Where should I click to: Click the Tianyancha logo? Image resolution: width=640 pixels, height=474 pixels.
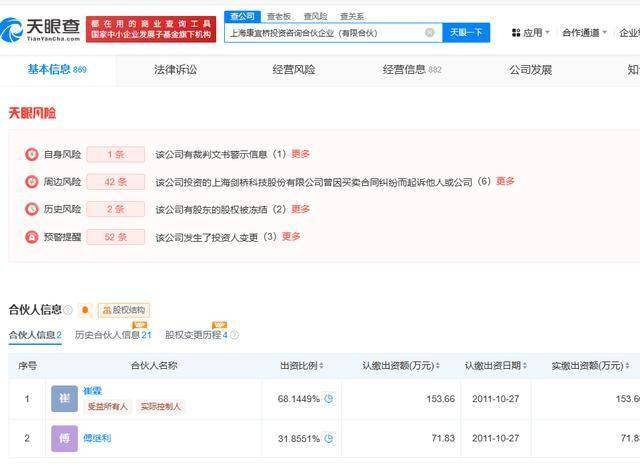pyautogui.click(x=40, y=29)
